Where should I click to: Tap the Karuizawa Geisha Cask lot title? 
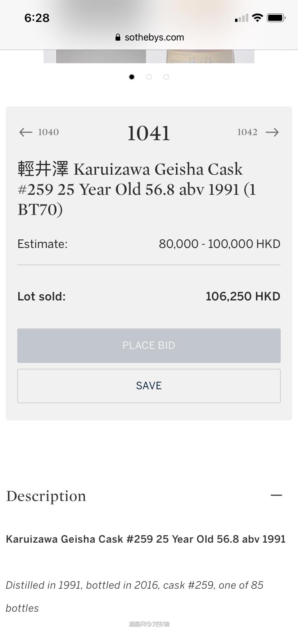pyautogui.click(x=137, y=189)
